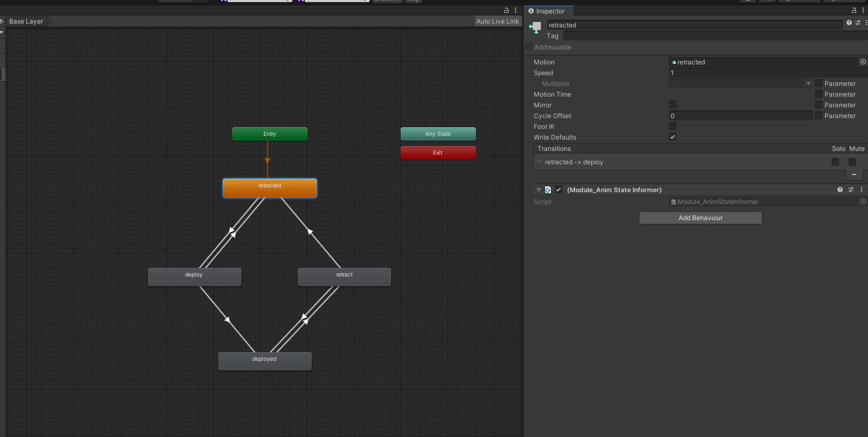Image resolution: width=868 pixels, height=437 pixels.
Task: Lock the Animator window with padlock icon
Action: [x=506, y=10]
